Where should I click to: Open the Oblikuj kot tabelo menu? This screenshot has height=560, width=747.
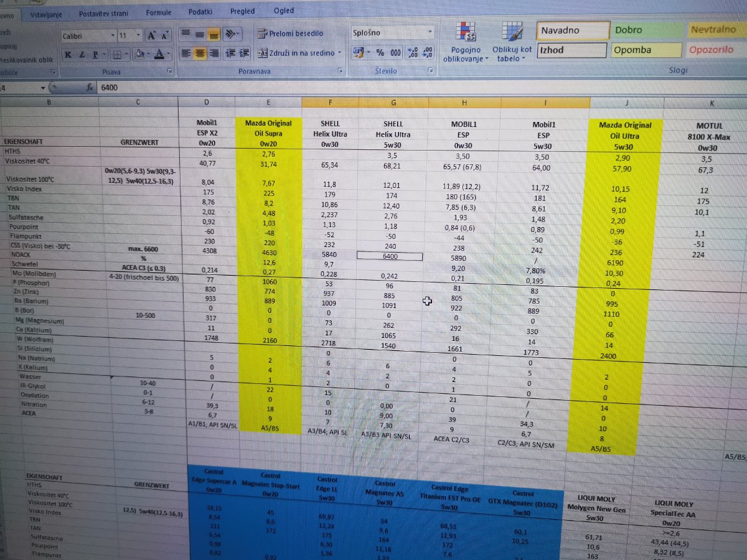point(512,42)
